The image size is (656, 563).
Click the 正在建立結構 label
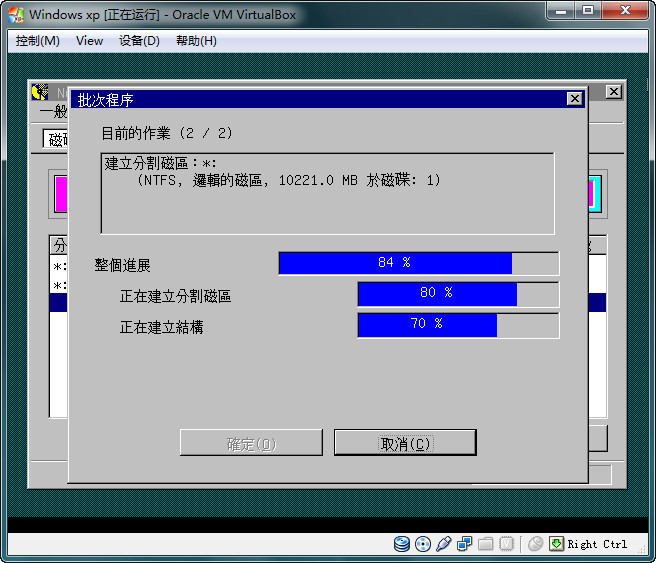(161, 327)
